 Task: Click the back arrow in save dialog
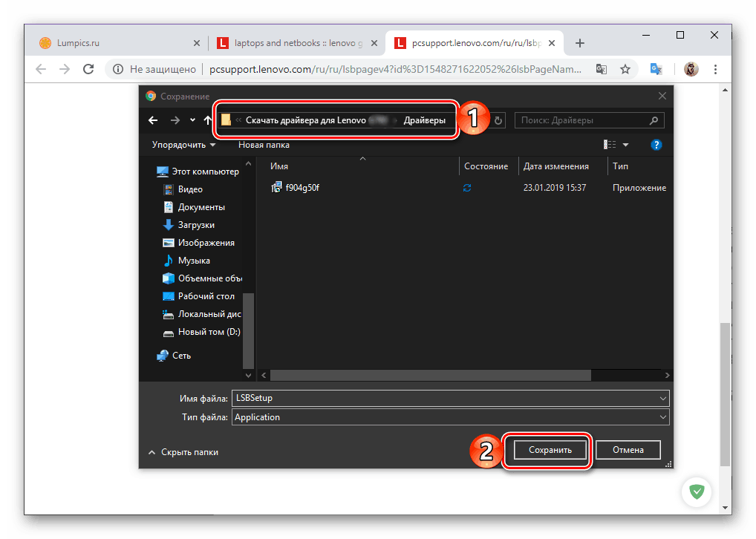[153, 120]
